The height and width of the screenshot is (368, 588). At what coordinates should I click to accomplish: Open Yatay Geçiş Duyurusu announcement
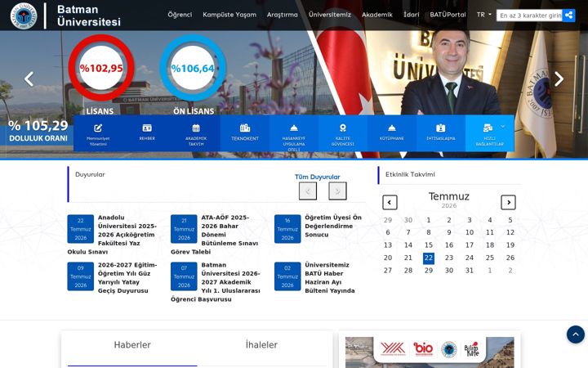(x=127, y=278)
